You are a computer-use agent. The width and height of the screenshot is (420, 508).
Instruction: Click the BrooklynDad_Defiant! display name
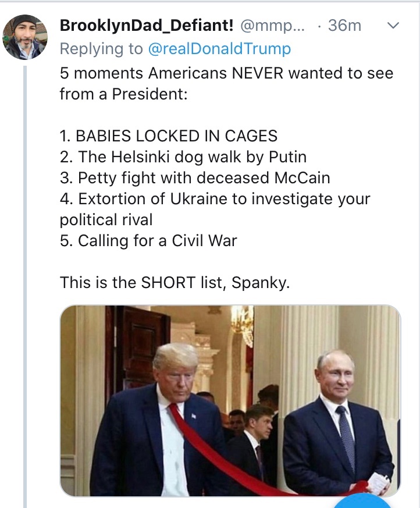coord(147,26)
